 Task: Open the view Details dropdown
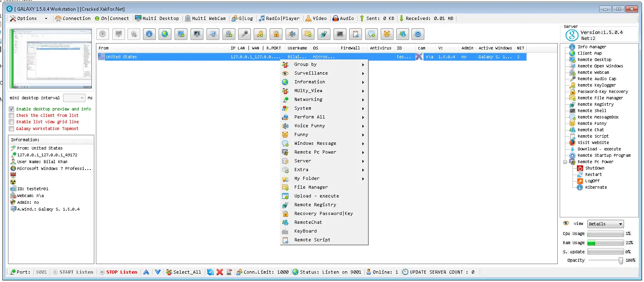[x=606, y=224]
